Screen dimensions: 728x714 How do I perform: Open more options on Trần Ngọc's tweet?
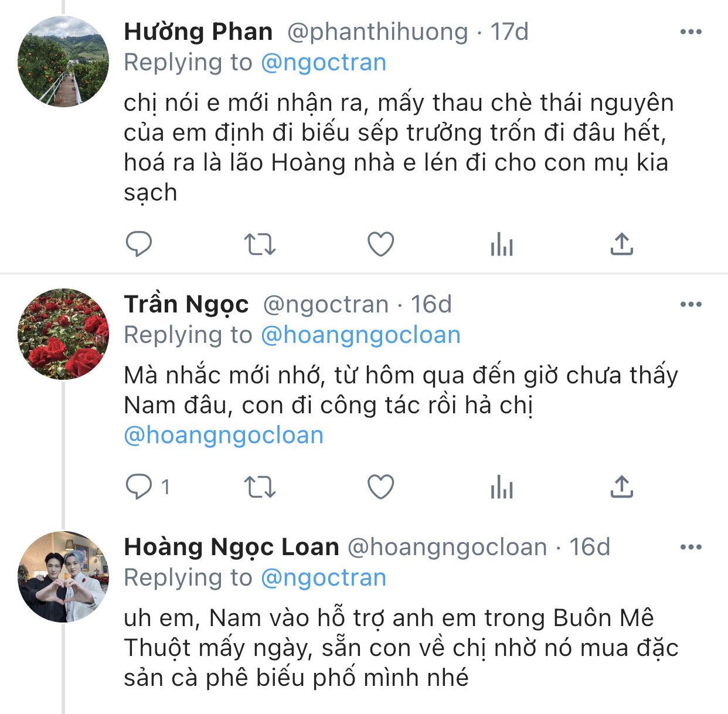coord(691,304)
